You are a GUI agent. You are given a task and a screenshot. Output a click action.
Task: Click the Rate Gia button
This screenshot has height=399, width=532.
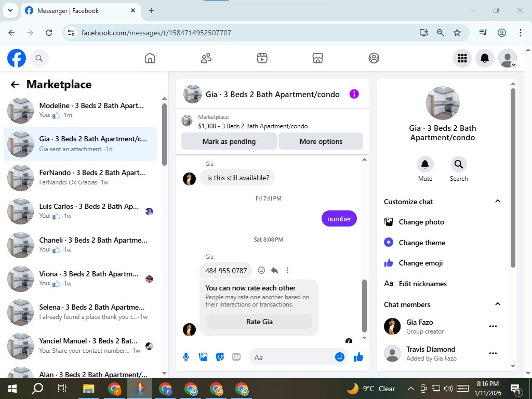pos(259,322)
